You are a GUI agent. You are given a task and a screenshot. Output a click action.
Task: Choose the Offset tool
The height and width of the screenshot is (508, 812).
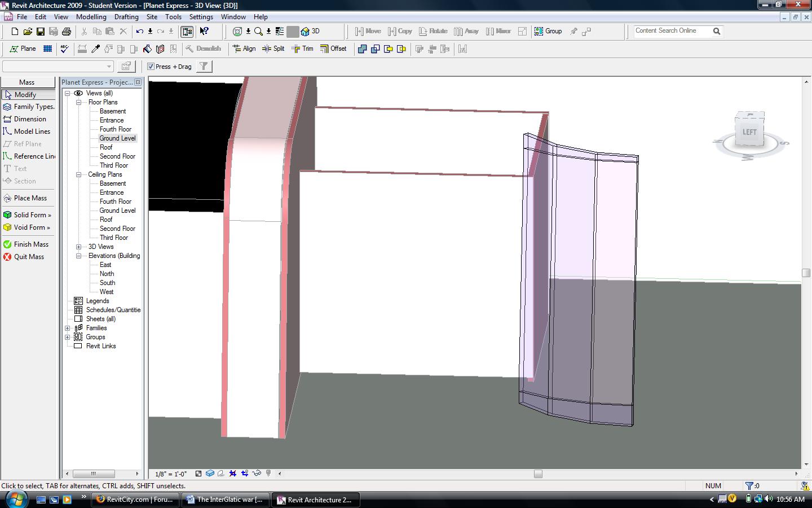pos(333,49)
